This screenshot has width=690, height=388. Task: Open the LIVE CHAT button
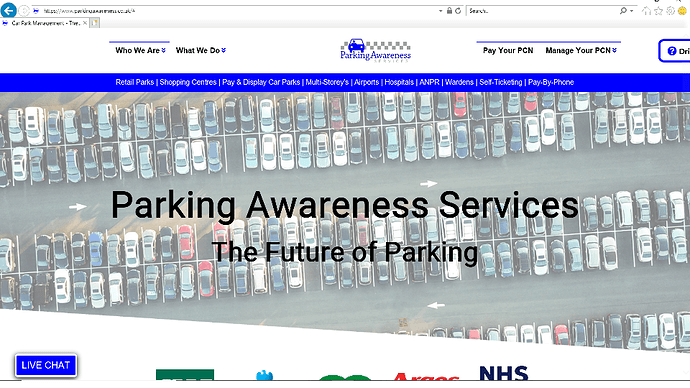(46, 365)
